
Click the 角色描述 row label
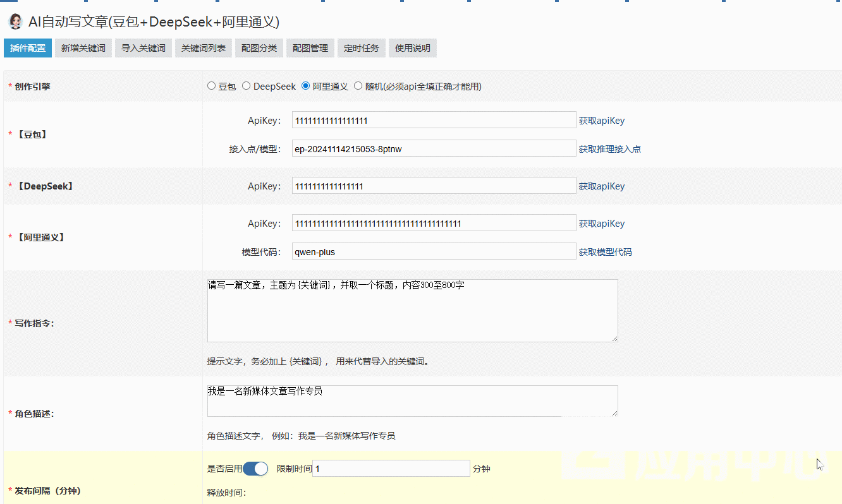[x=34, y=414]
